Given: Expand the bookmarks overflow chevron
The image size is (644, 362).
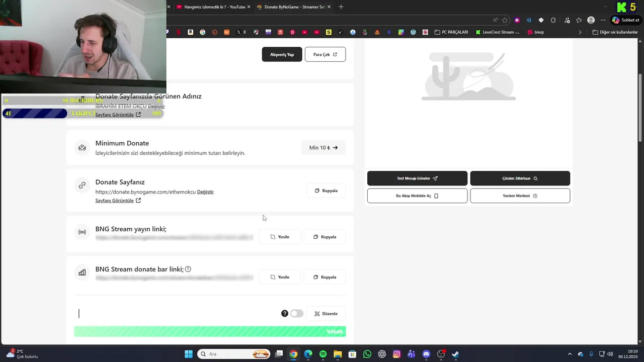Looking at the screenshot, I should (580, 32).
